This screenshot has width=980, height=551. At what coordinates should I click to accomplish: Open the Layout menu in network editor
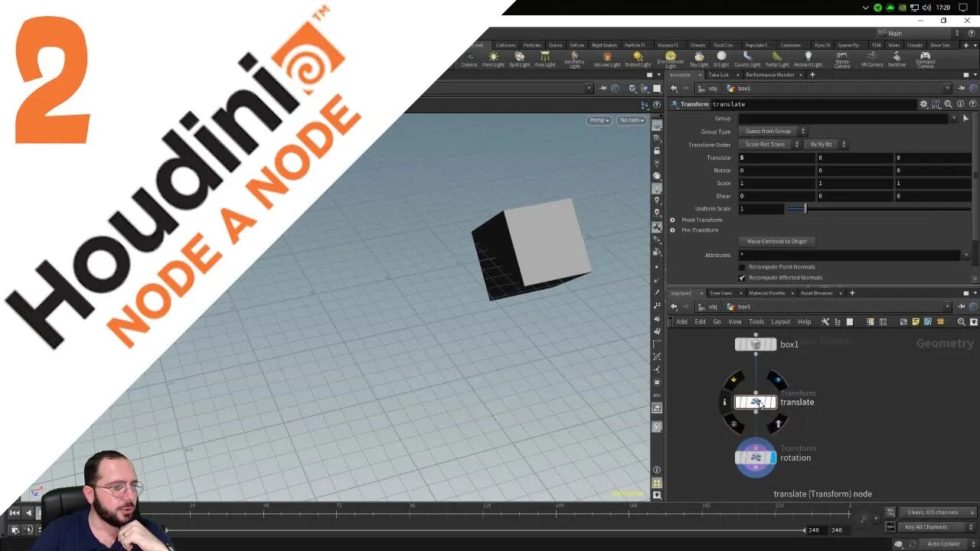(780, 322)
